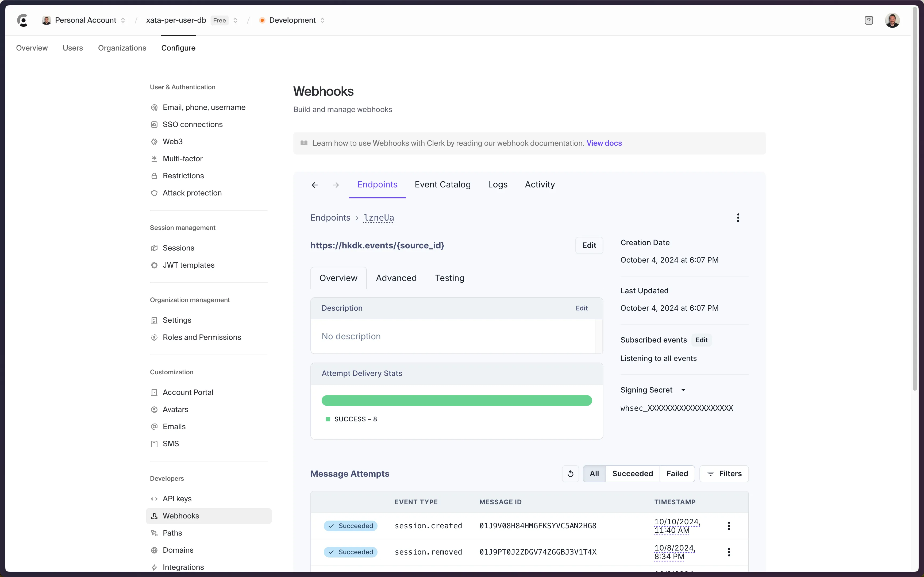Image resolution: width=924 pixels, height=577 pixels.
Task: Open the user profile avatar menu
Action: click(x=892, y=20)
